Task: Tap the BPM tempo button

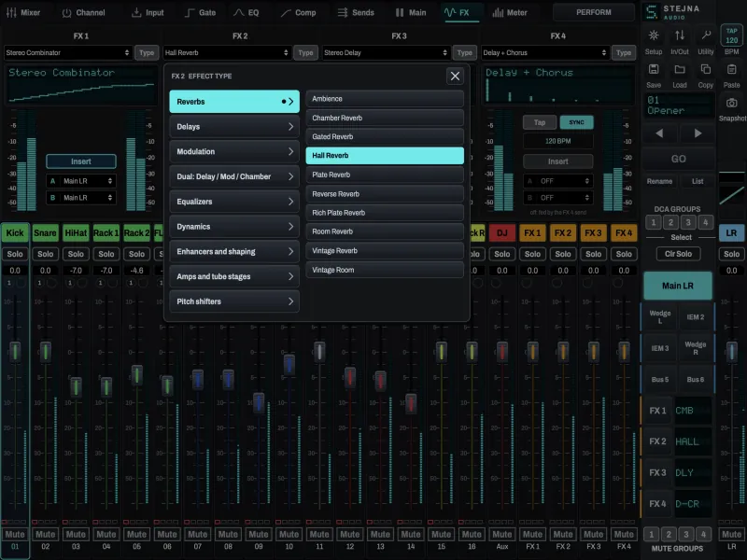Action: tap(732, 35)
